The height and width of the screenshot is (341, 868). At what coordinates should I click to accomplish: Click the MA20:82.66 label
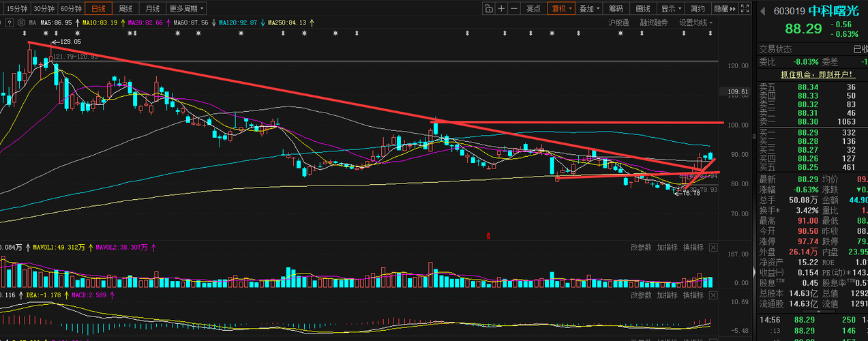pyautogui.click(x=145, y=23)
